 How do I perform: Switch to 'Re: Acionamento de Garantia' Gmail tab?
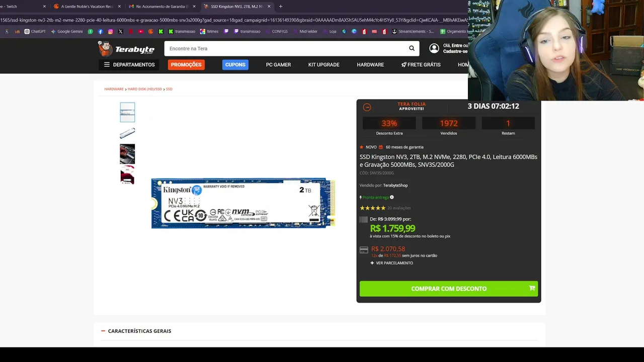click(163, 7)
